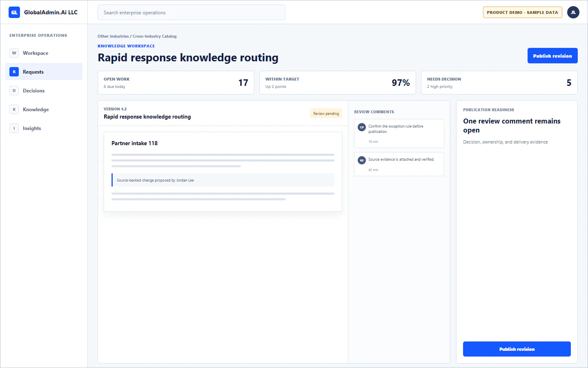
Task: Navigate to Insights
Action: [44, 128]
